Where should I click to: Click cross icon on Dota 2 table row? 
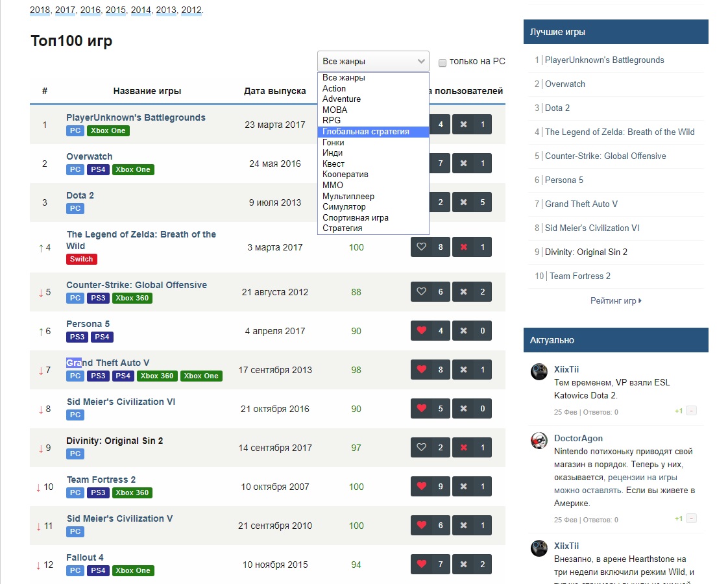tap(463, 202)
